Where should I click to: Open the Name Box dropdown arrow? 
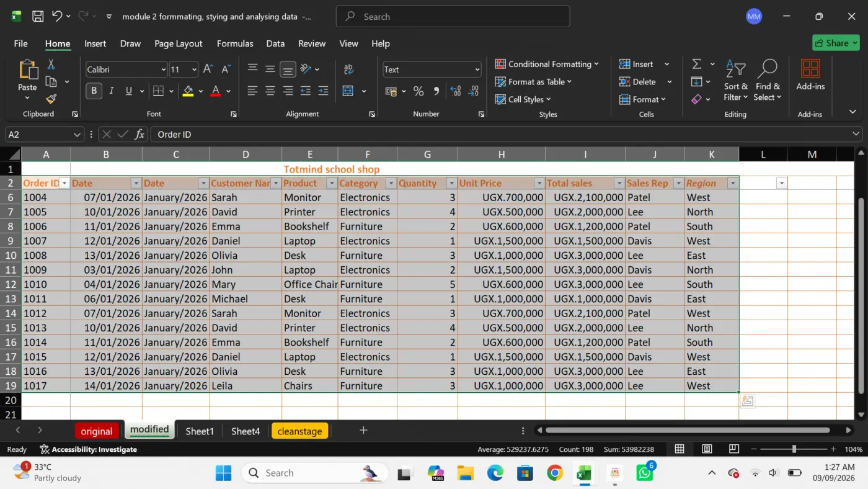pyautogui.click(x=77, y=134)
